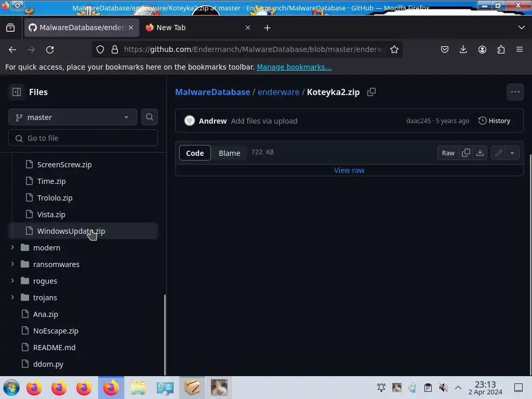Viewport: 532px width, 399px height.
Task: Download the raw file icon
Action: point(480,153)
